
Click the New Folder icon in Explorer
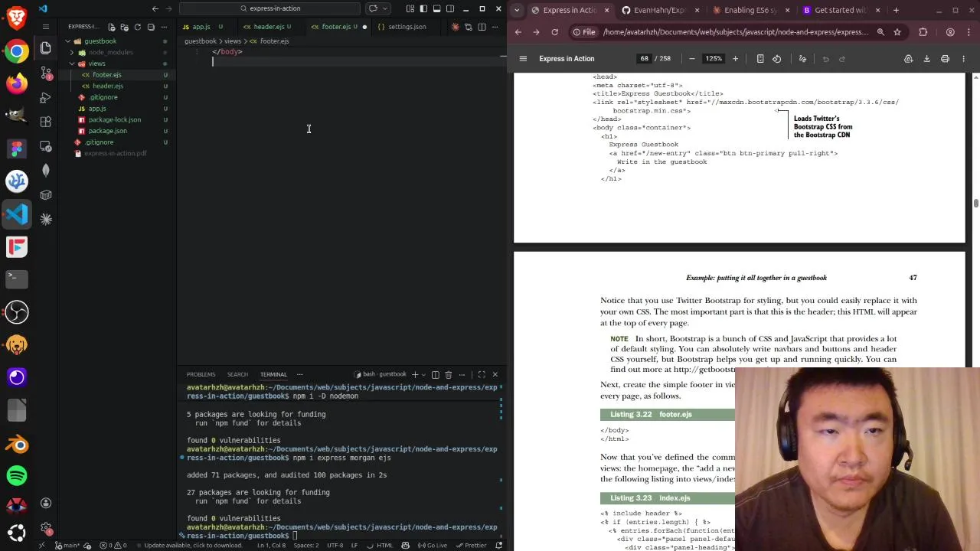click(125, 27)
